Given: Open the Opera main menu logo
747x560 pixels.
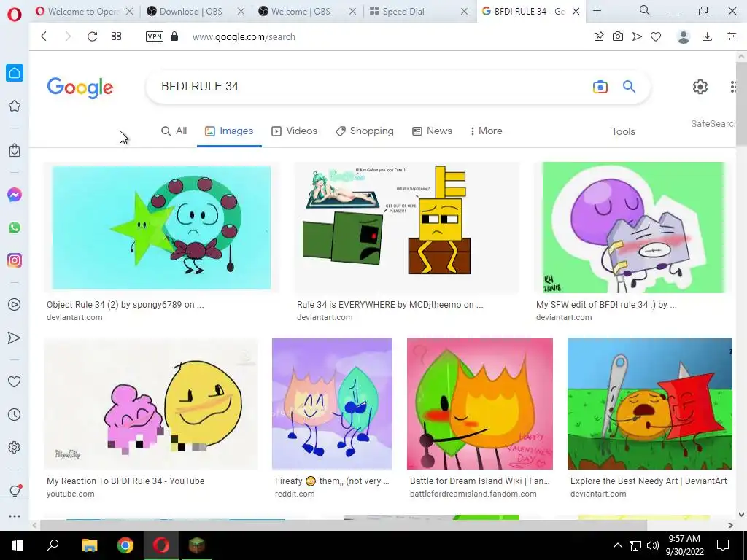Looking at the screenshot, I should (15, 15).
